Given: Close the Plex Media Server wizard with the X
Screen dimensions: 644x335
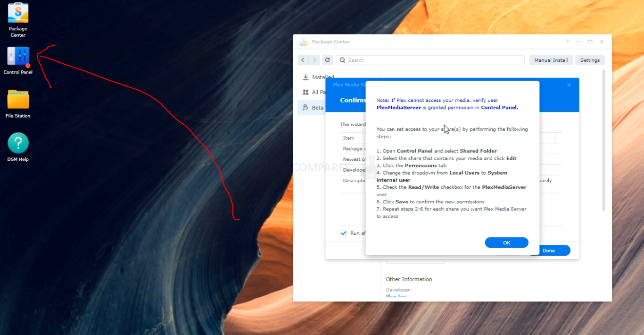Looking at the screenshot, I should tap(569, 85).
